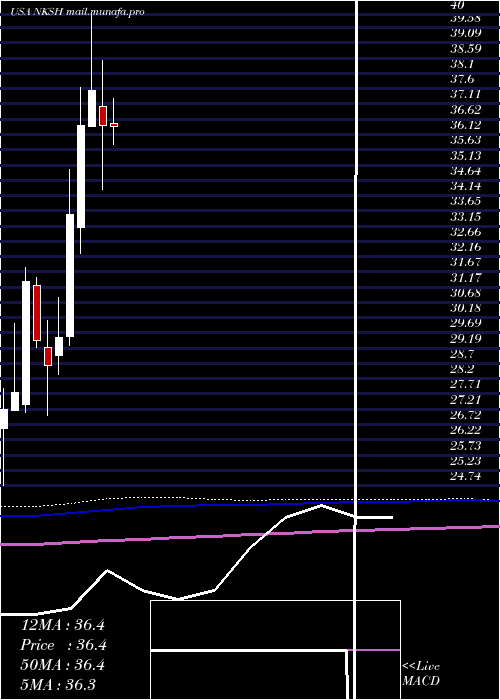Click the 12MA : 36.4 label

[x=62, y=625]
